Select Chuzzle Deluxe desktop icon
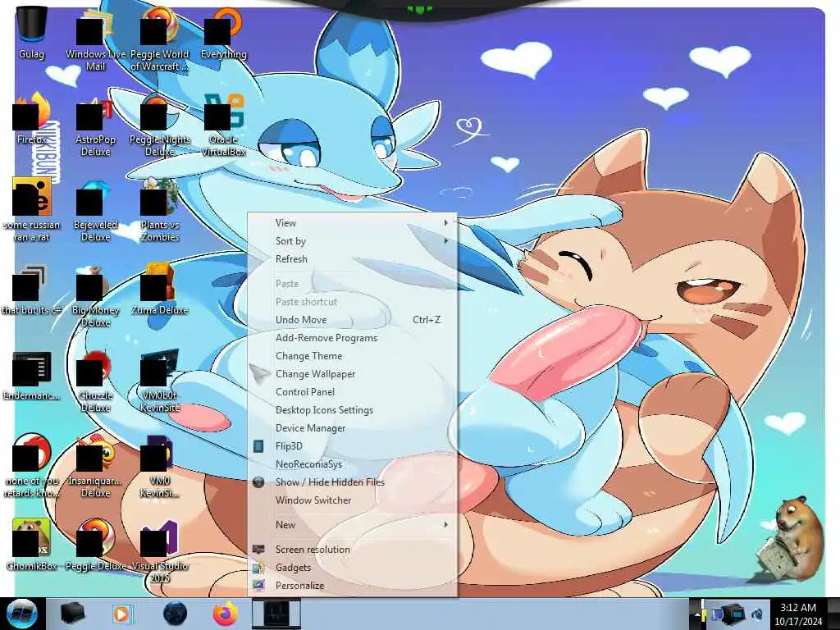 pyautogui.click(x=95, y=381)
